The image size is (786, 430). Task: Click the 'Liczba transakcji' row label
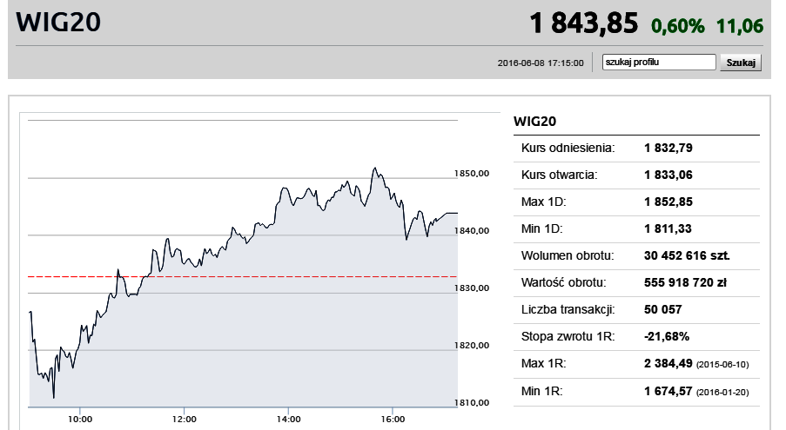(567, 310)
